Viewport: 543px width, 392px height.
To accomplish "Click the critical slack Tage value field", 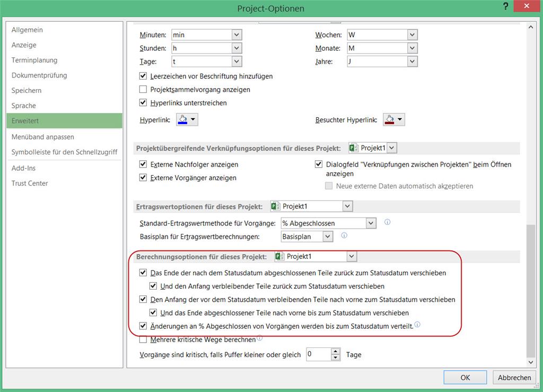I will 319,354.
